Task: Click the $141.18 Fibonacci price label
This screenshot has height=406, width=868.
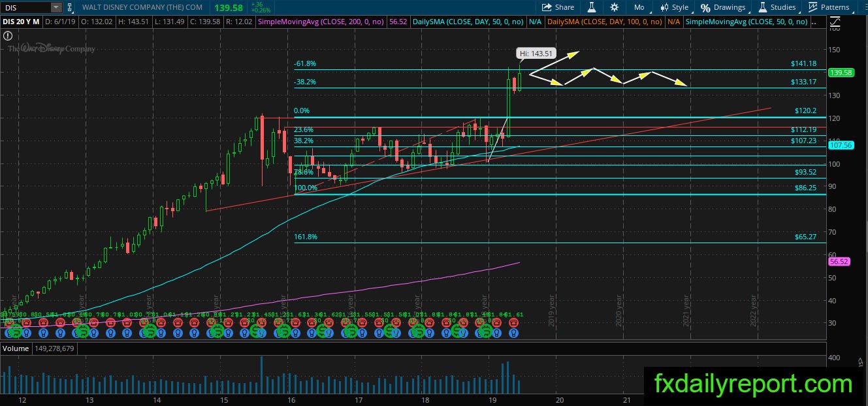Action: coord(805,64)
